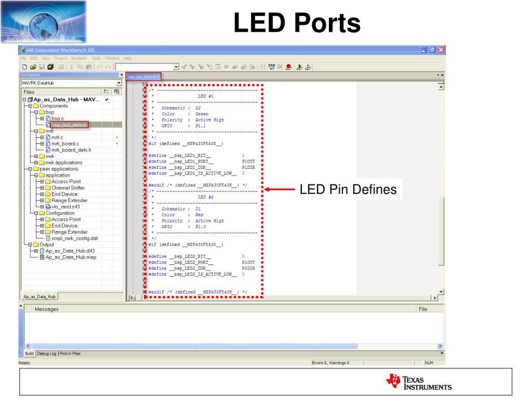
Task: Open the File menu
Action: tap(23, 58)
